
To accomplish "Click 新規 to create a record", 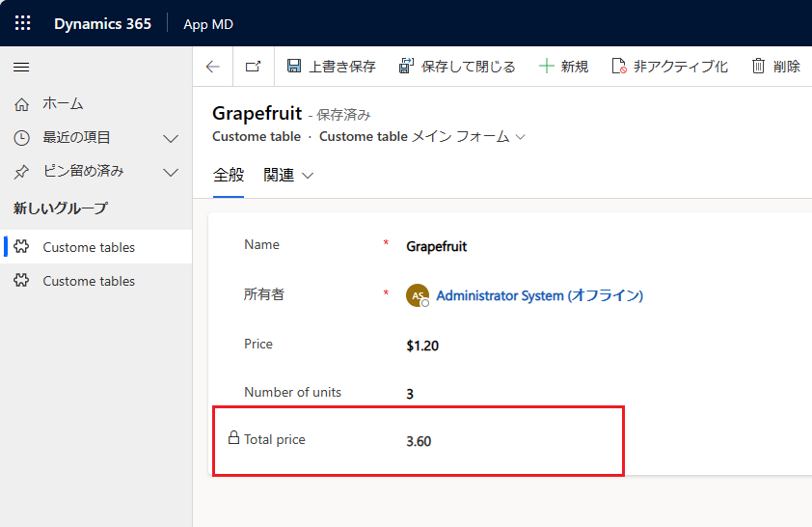I will pos(563,67).
